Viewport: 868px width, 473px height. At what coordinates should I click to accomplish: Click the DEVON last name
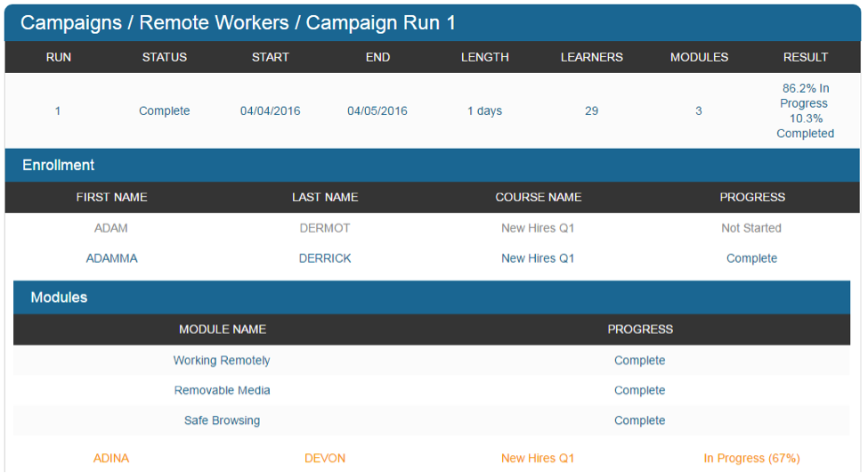coord(325,458)
